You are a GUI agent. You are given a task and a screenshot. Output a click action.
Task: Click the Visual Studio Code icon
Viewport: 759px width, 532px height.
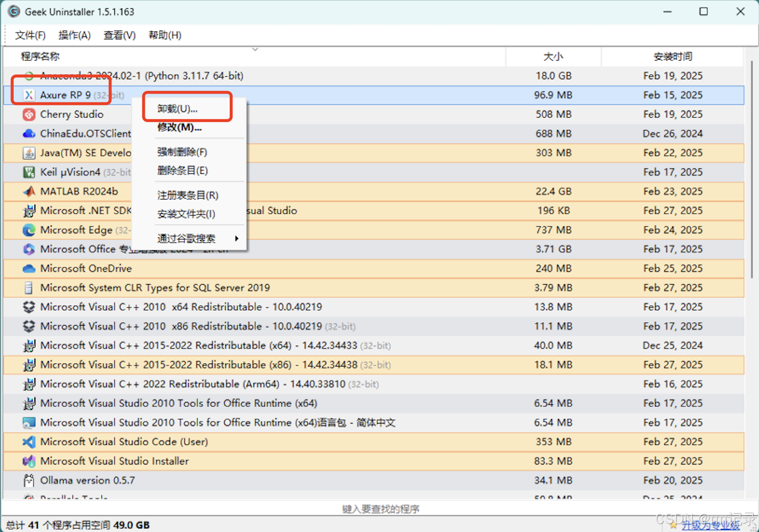click(x=29, y=442)
